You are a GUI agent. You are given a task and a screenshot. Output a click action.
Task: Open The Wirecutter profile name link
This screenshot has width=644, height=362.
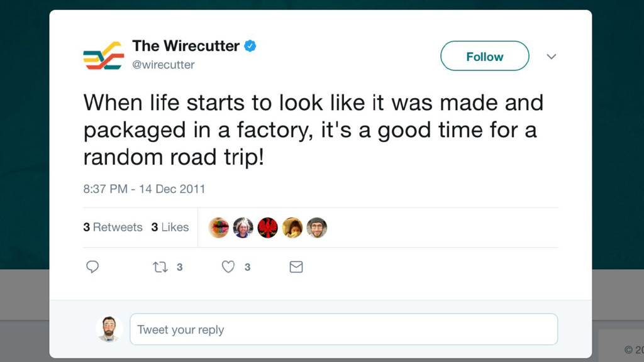pos(186,46)
